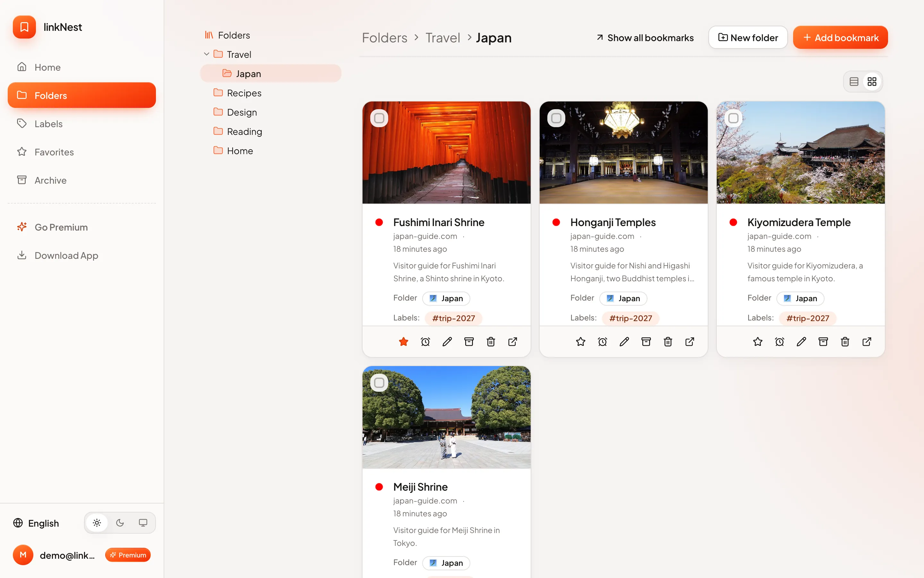This screenshot has width=924, height=578.
Task: Open the Meiji Shrine title
Action: coord(420,486)
